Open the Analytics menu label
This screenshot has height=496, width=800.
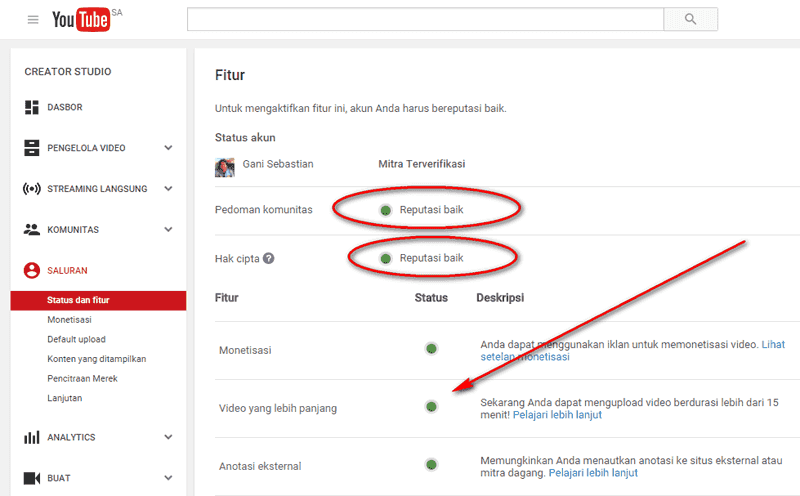(x=71, y=437)
